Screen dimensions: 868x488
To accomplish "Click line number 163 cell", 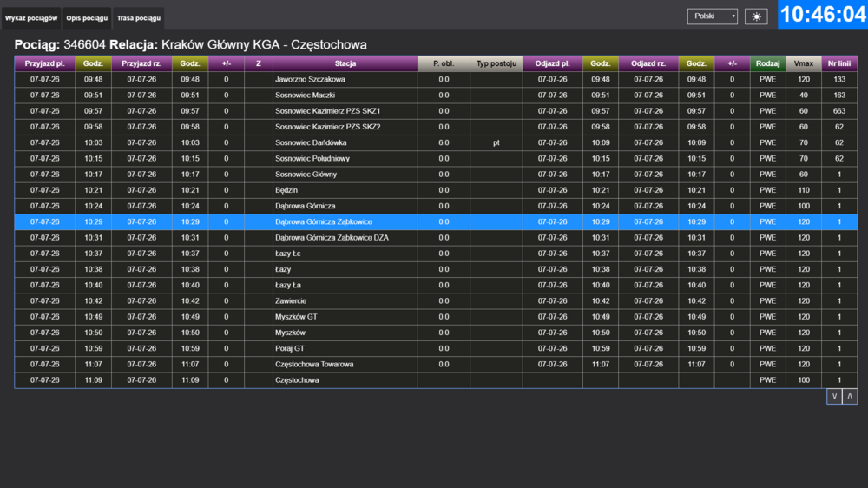I will (x=839, y=96).
